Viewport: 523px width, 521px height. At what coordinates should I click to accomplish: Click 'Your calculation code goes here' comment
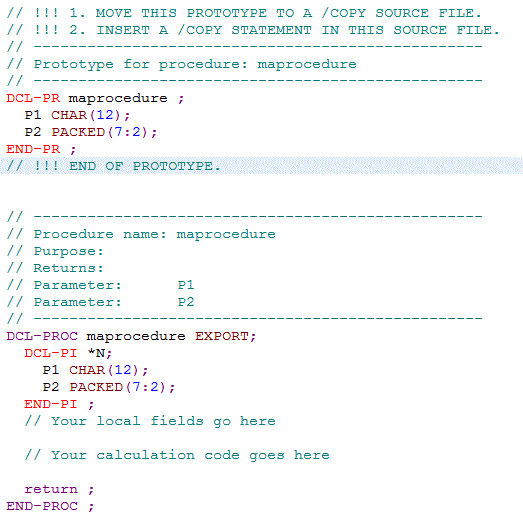177,455
